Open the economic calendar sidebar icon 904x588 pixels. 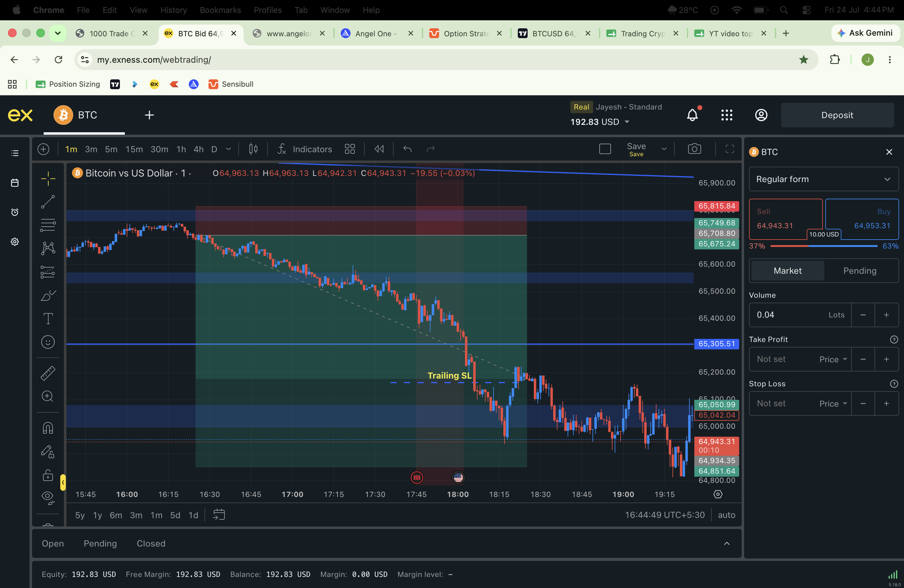click(x=15, y=183)
